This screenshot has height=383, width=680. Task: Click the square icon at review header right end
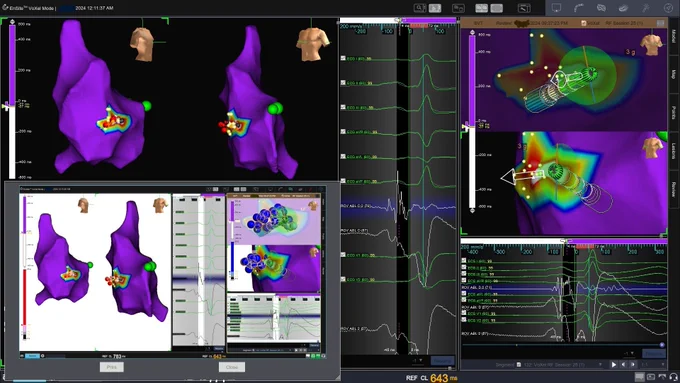point(660,23)
